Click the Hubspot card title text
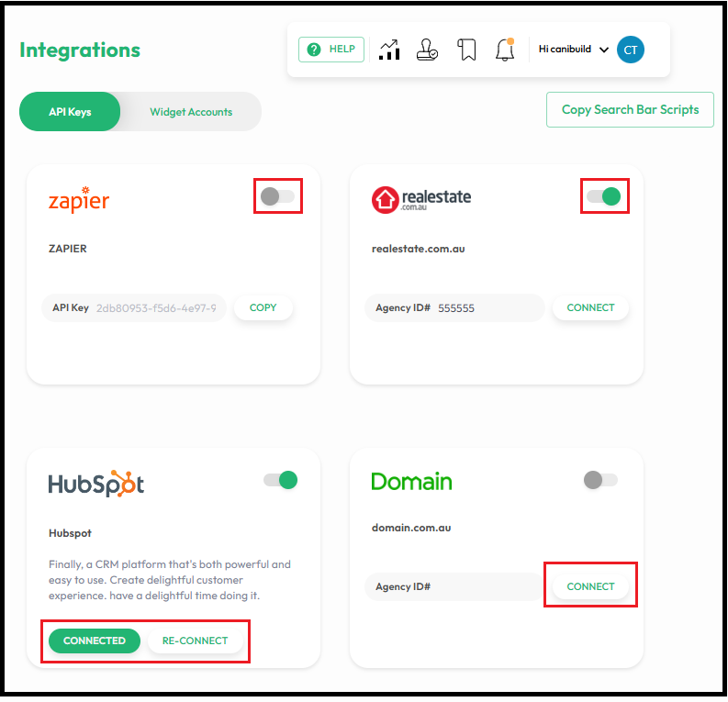728x702 pixels. [x=70, y=533]
